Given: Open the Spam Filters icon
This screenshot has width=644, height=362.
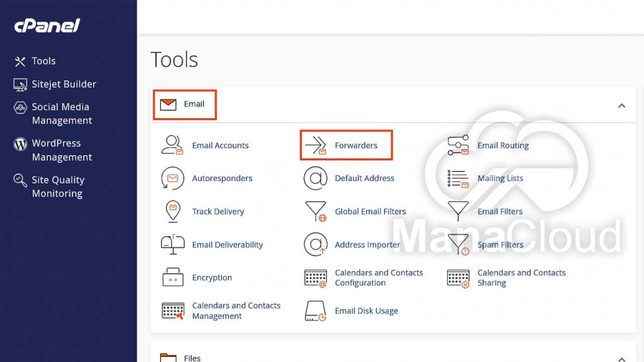Looking at the screenshot, I should coord(457,244).
